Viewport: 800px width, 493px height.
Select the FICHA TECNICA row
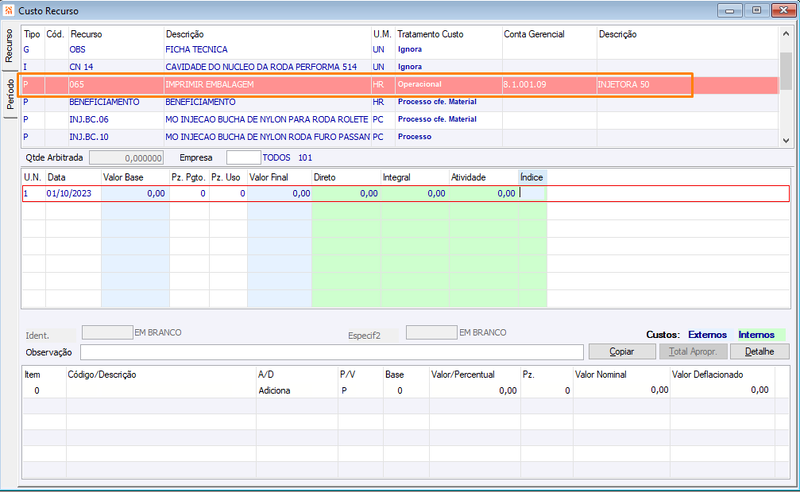pyautogui.click(x=400, y=50)
